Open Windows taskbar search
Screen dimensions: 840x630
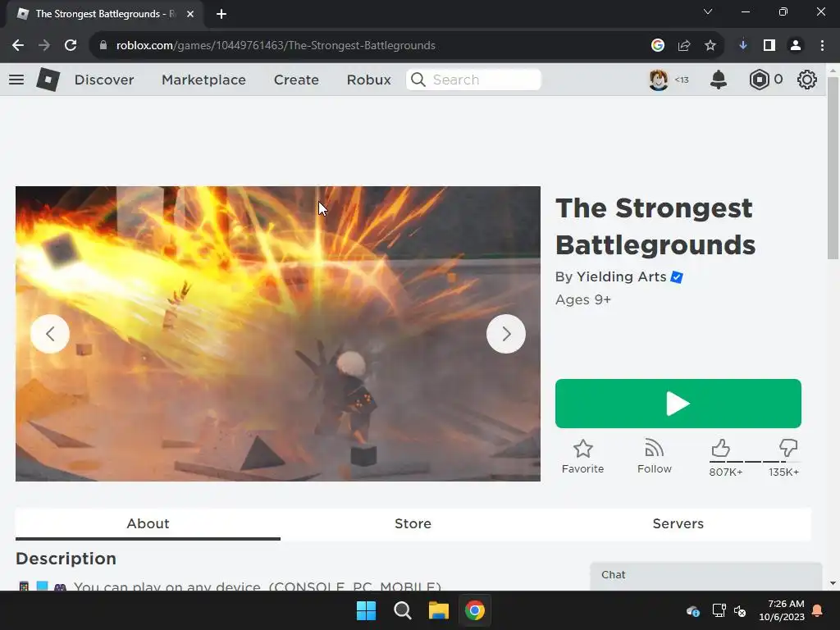coord(402,610)
